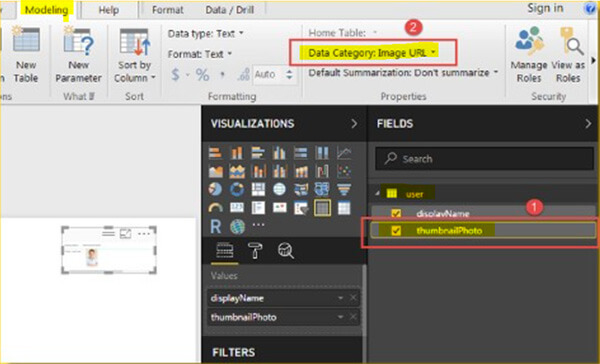Viewport: 600px width, 364px height.
Task: Import a custom visual via the ellipsis
Action: click(258, 225)
